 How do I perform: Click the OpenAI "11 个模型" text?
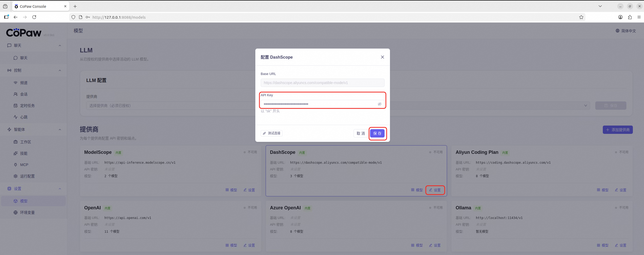[112, 231]
